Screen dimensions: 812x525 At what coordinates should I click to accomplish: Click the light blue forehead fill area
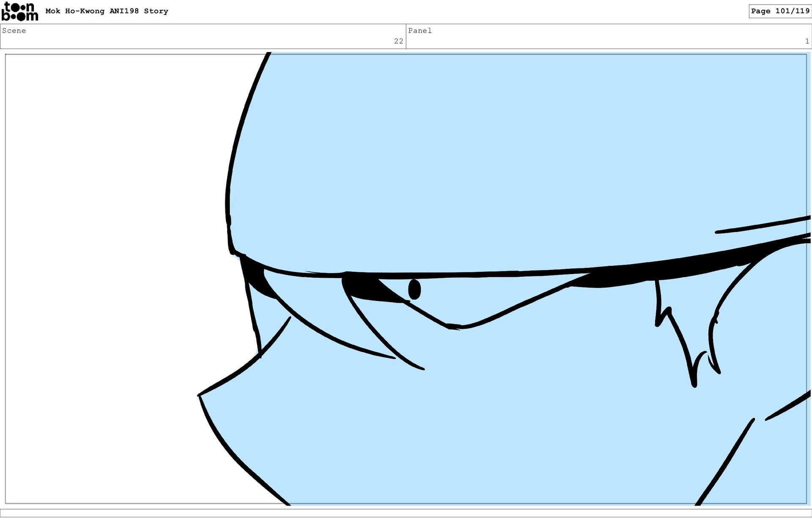pos(465,161)
